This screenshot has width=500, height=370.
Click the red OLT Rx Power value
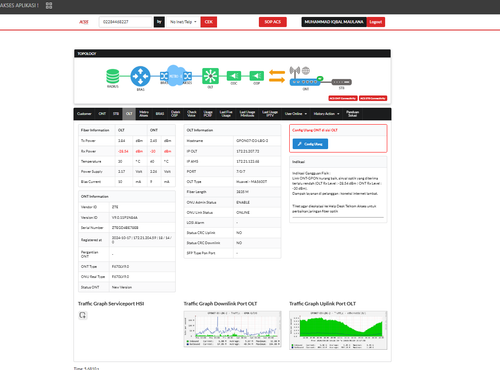[x=123, y=151]
